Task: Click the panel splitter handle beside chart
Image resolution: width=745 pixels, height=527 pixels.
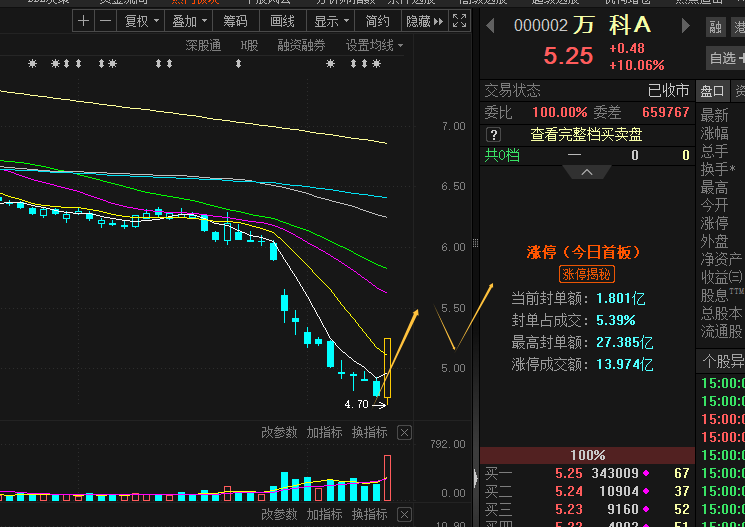Action: coord(475,244)
